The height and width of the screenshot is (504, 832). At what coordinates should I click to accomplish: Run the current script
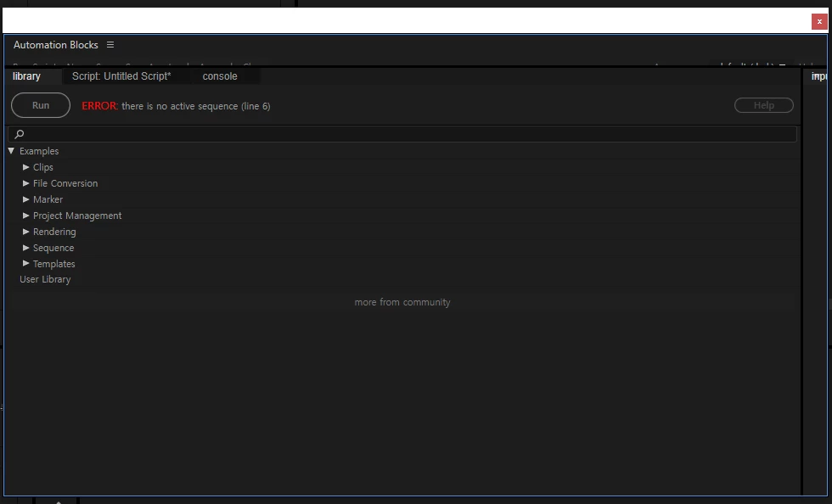(x=41, y=105)
